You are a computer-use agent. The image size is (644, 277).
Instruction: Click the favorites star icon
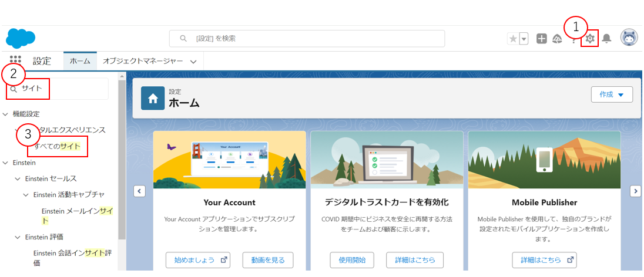(513, 39)
